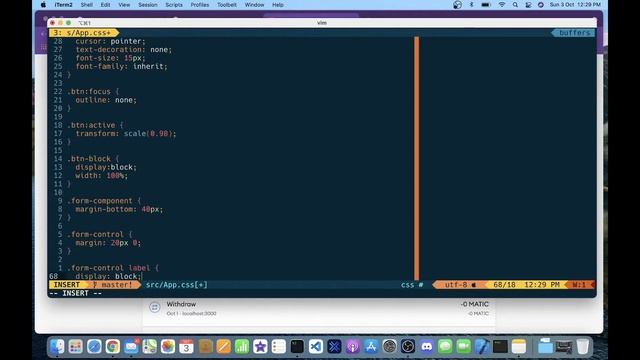Open Calendar showing 3 in dock
This screenshot has width=640, height=360.
click(186, 347)
